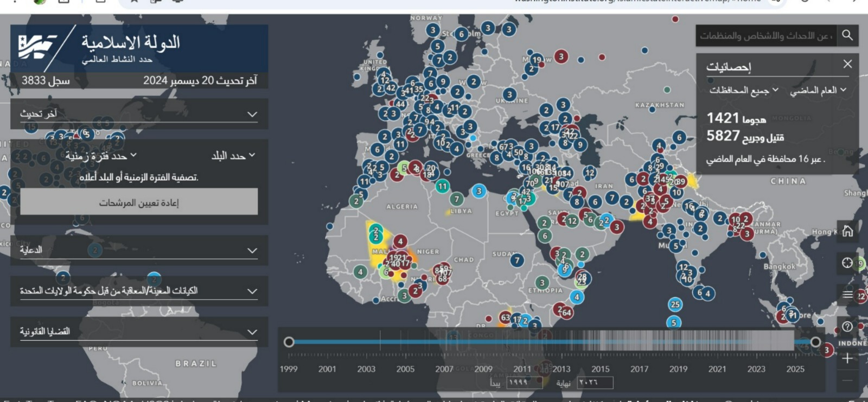Click the 25 cluster in Indian Ocean
The height and width of the screenshot is (402, 868).
point(675,304)
